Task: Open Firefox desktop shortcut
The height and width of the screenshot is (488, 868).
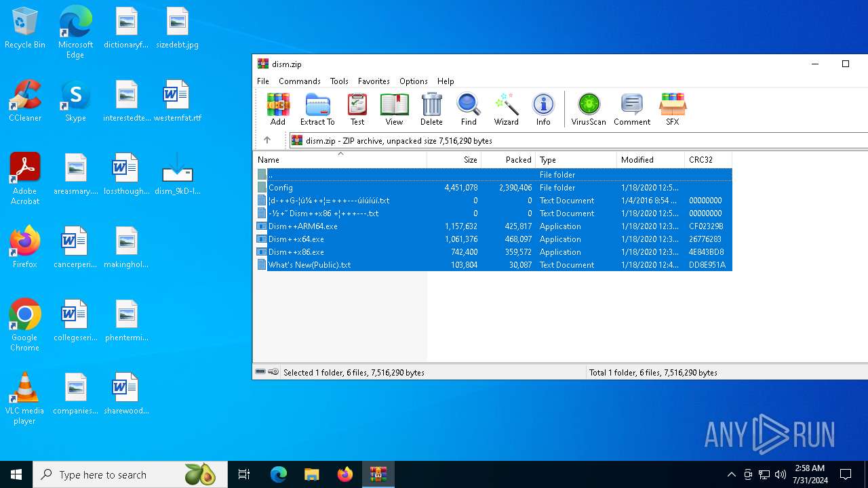Action: pos(25,248)
